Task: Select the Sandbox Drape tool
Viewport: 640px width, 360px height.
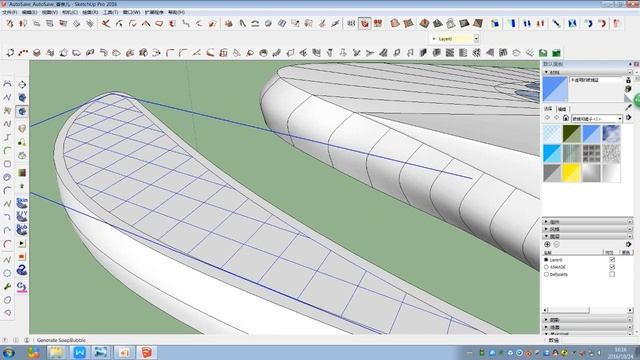Action: (x=451, y=23)
